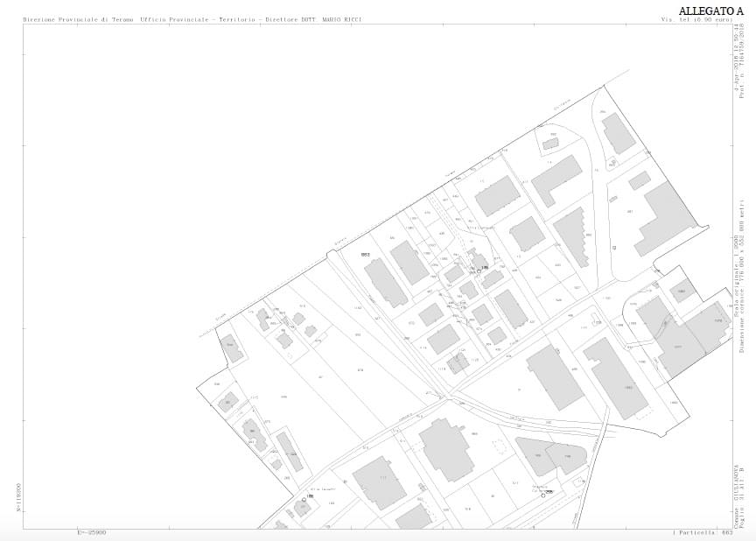The height and width of the screenshot is (541, 756).
Task: Click the Vis. tel. fee text under title
Action: click(696, 19)
